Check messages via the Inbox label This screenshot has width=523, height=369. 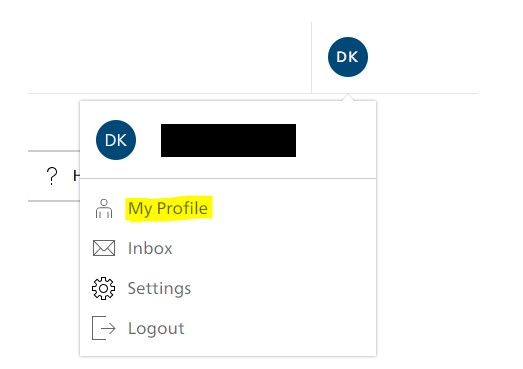[150, 249]
